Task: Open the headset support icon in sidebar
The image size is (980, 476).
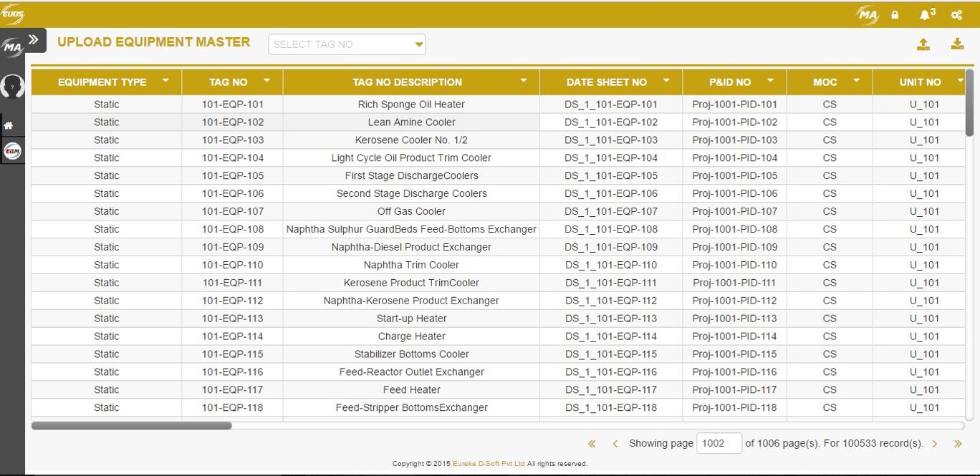Action: click(12, 87)
